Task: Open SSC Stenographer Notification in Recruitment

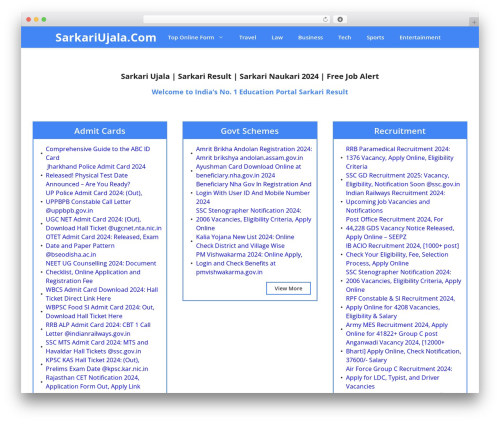Action: (403, 281)
